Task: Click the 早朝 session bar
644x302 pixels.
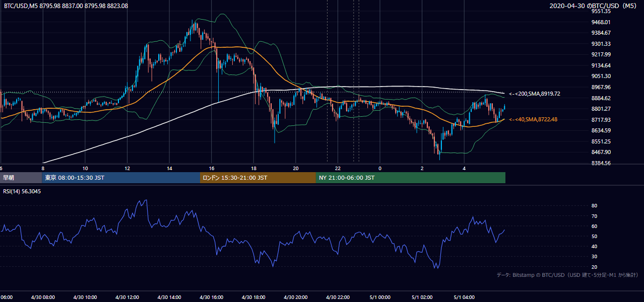Action: [x=21, y=178]
